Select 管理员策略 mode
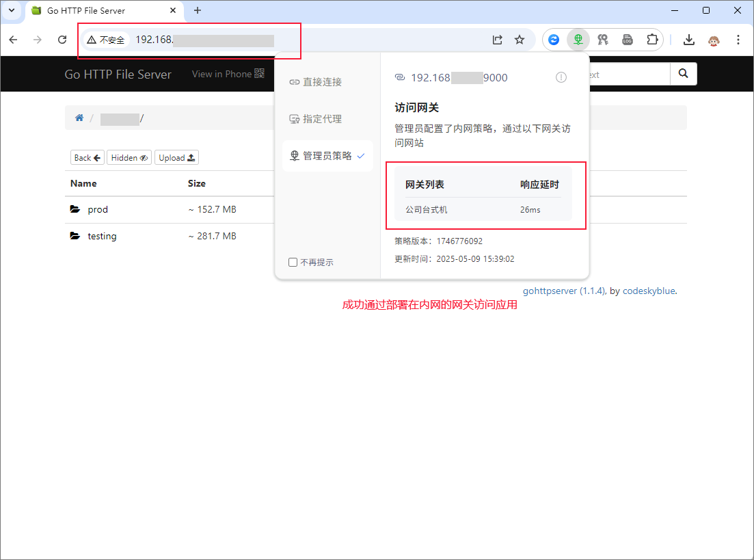 (x=327, y=156)
